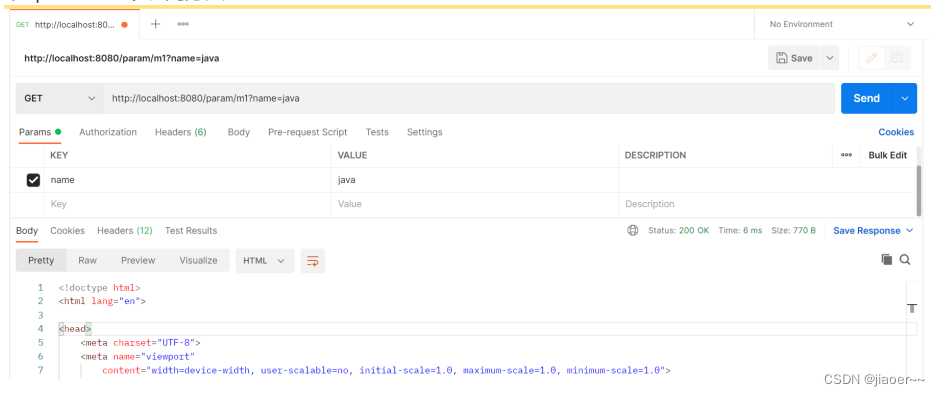The width and height of the screenshot is (940, 396).
Task: Search the response with magnifier icon
Action: point(905,259)
